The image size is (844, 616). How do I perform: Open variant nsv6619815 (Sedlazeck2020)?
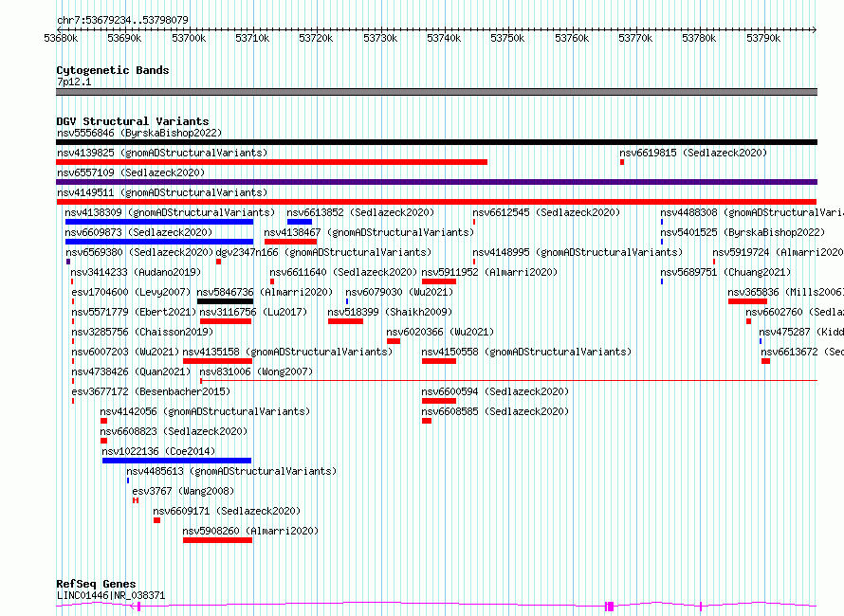click(693, 153)
